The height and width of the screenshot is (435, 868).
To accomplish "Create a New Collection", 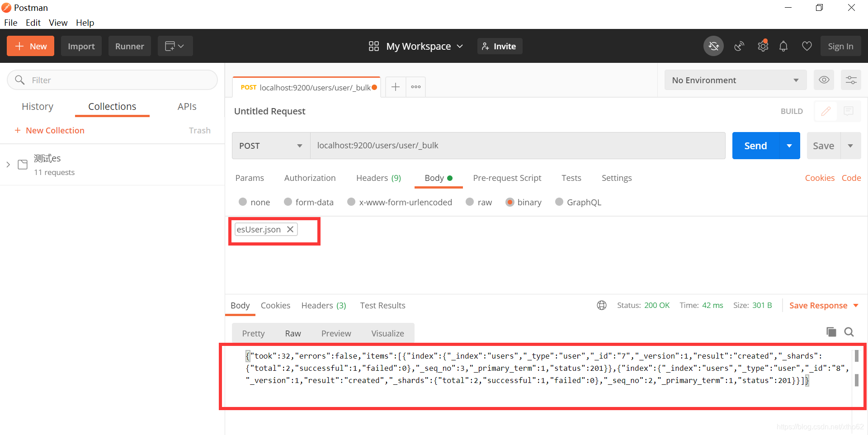I will (x=50, y=130).
